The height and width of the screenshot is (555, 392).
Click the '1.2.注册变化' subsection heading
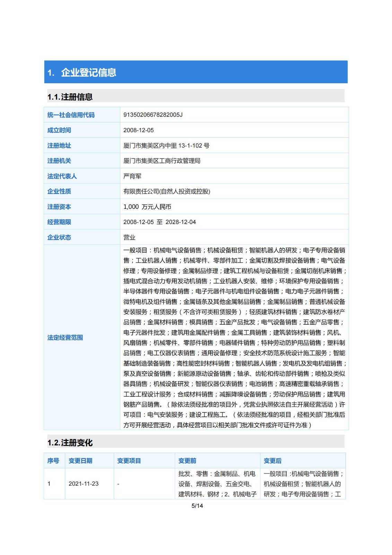(70, 443)
